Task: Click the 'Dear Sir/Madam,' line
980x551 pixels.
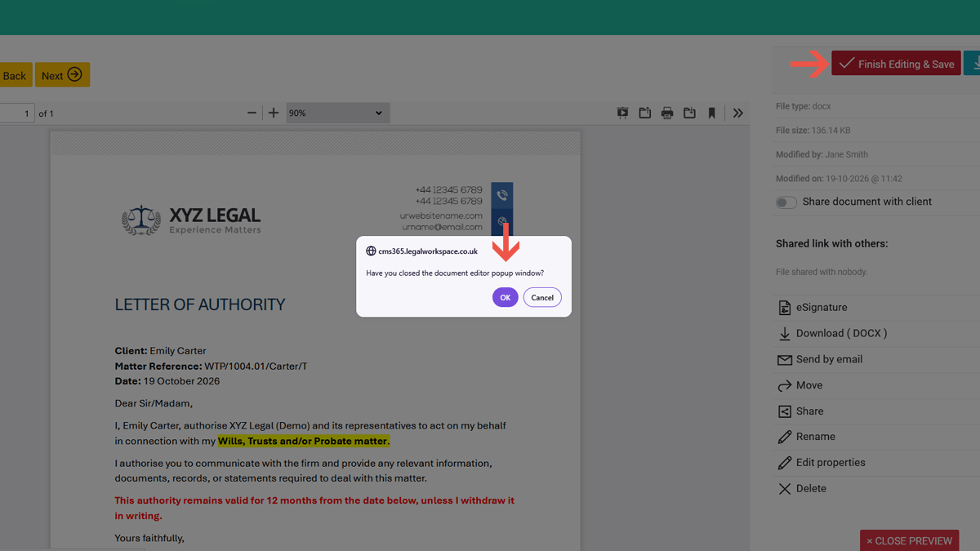Action: coord(154,403)
